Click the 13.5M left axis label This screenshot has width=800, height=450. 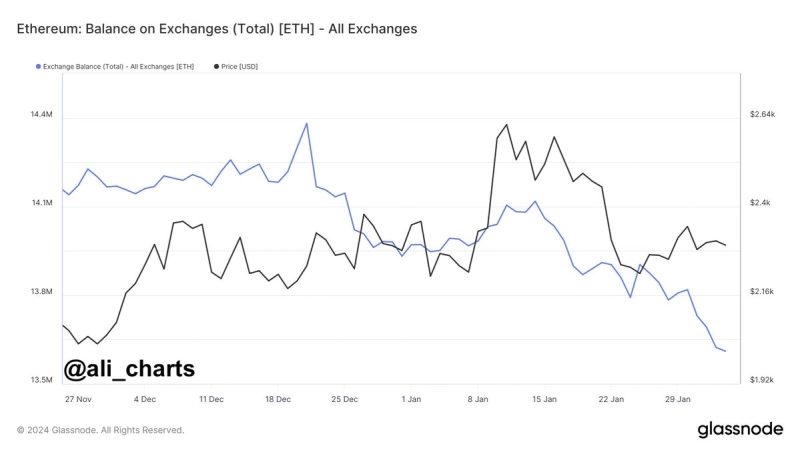coord(41,380)
